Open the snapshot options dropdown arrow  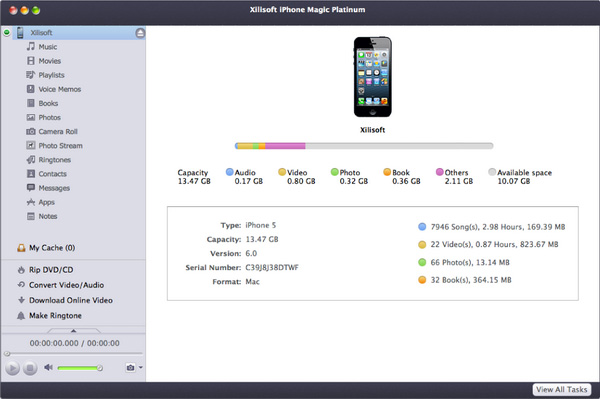coord(141,368)
